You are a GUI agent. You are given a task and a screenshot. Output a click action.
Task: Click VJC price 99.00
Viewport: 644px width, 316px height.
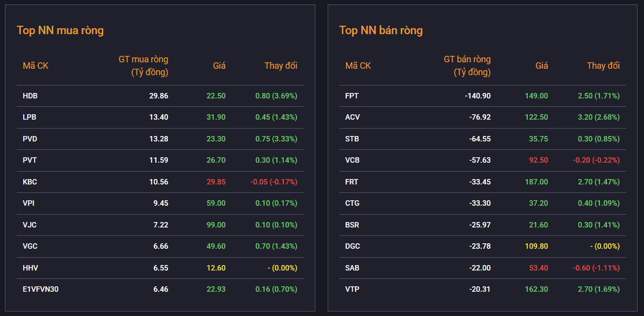click(216, 225)
